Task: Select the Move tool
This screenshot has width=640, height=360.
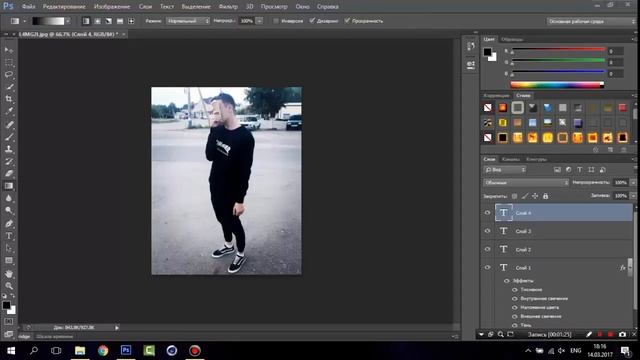Action: [9, 50]
